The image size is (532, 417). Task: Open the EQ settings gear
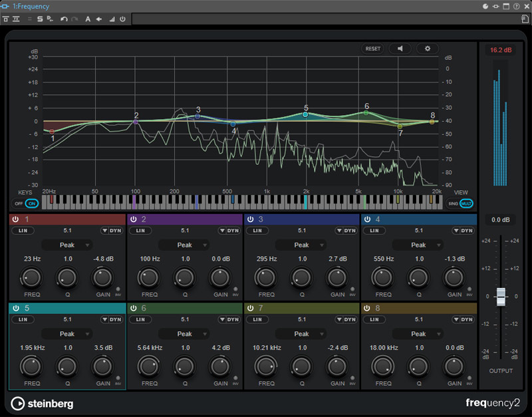pyautogui.click(x=428, y=49)
